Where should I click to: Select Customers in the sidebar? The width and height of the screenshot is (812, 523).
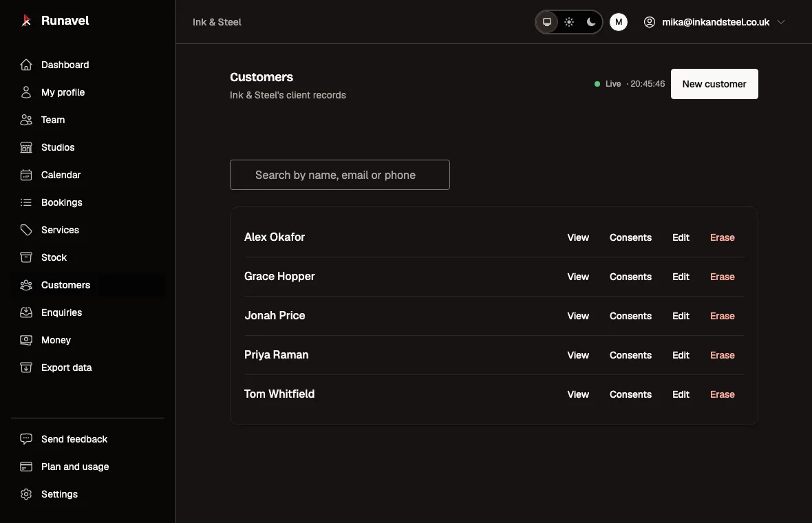tap(88, 285)
